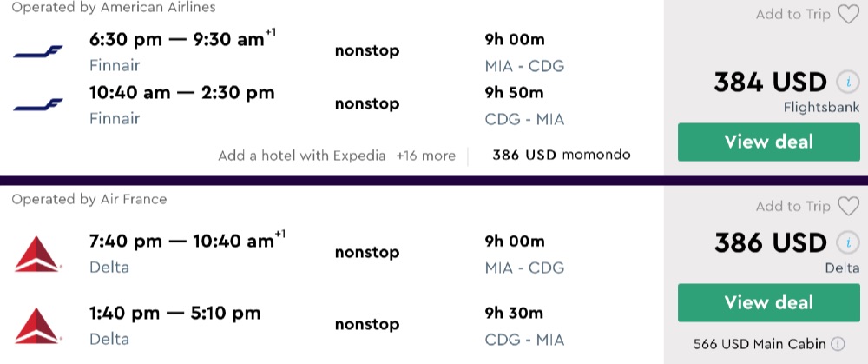Choose the 566 USD Main Cabin fare
This screenshot has width=868, height=364.
pyautogui.click(x=759, y=344)
